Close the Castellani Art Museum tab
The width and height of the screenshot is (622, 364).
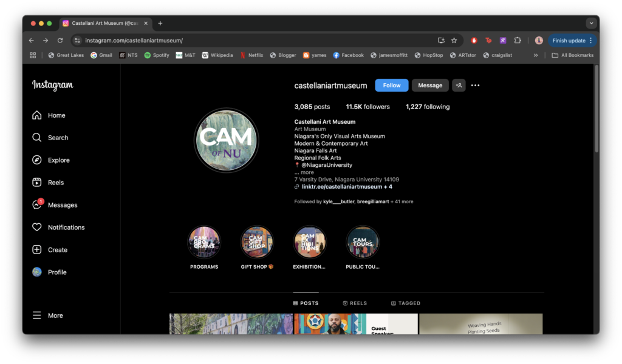(146, 24)
